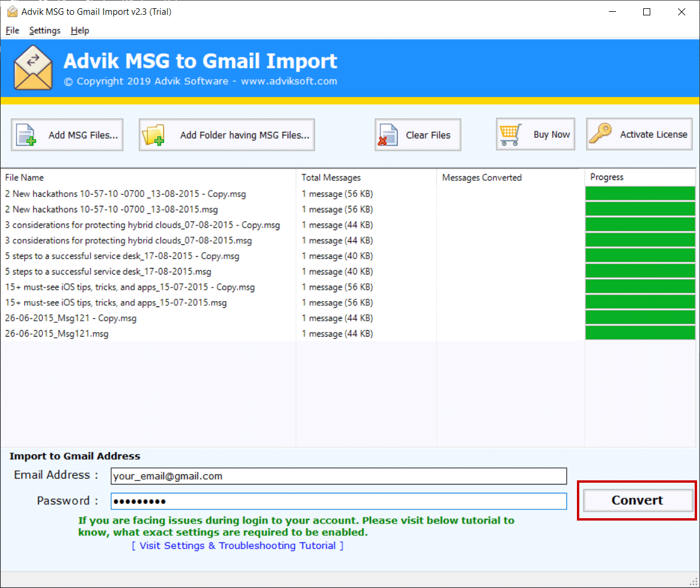The height and width of the screenshot is (588, 700).
Task: Select '3 considerations for protecting hybrid clouds_07-08-2015 - Copy.msg'
Action: coord(143,225)
